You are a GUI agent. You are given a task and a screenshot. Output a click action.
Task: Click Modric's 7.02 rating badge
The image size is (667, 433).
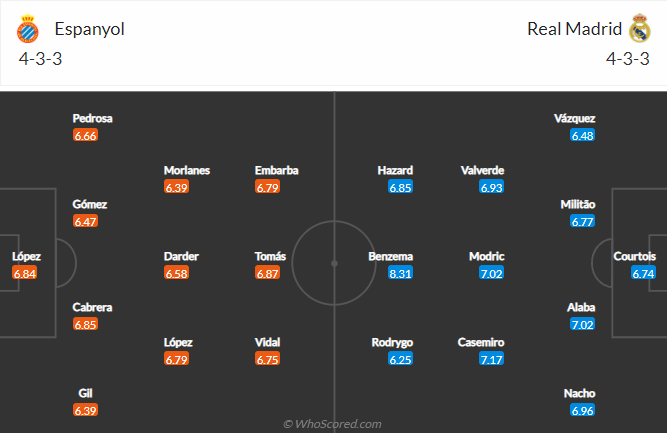pyautogui.click(x=491, y=273)
